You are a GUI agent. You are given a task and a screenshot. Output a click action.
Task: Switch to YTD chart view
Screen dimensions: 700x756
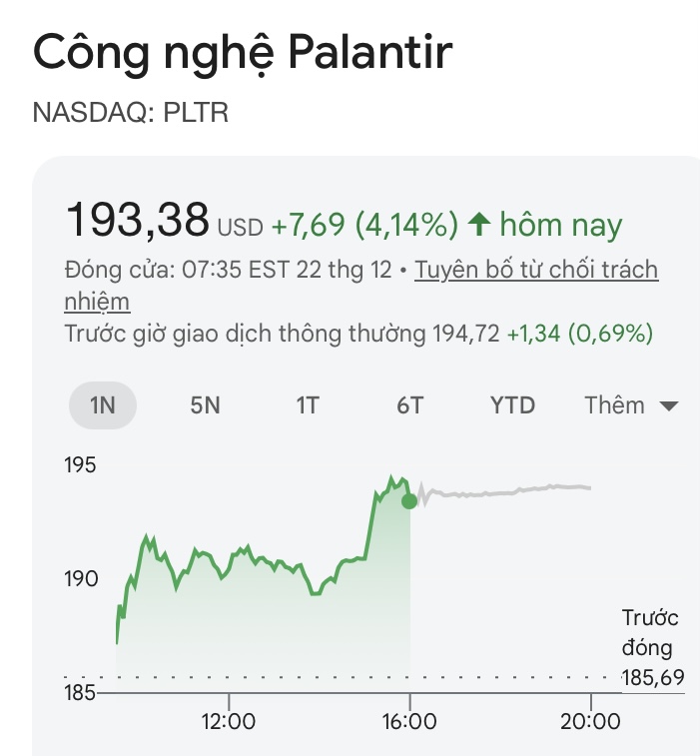click(512, 405)
